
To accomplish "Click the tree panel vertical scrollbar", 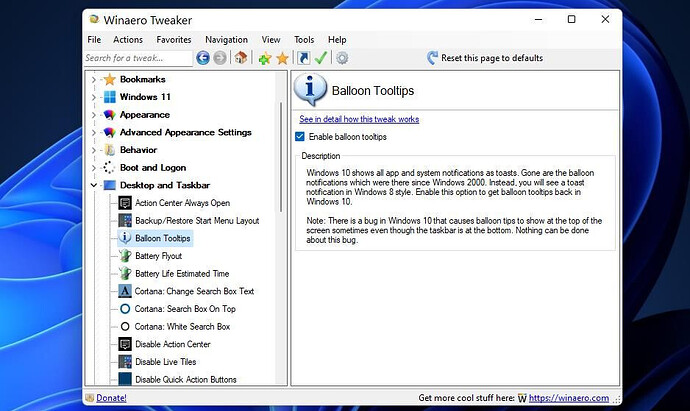I will (x=281, y=157).
